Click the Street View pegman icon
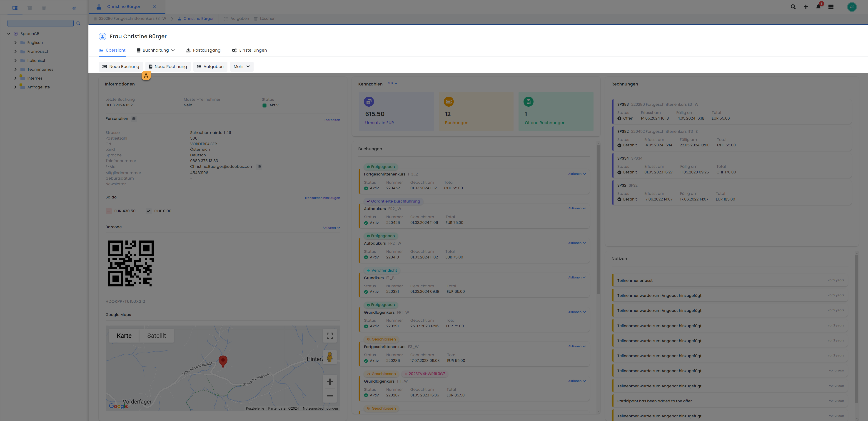 329,357
